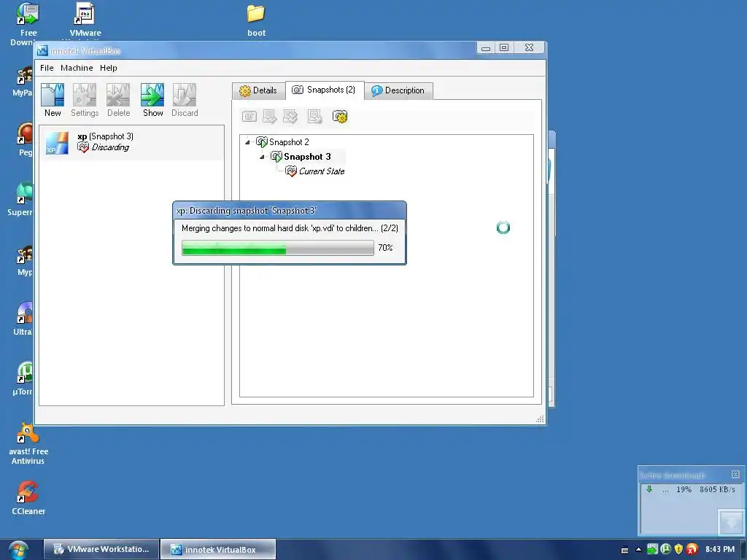
Task: Open the avast! Free Antivirus desktop shortcut
Action: click(x=28, y=444)
